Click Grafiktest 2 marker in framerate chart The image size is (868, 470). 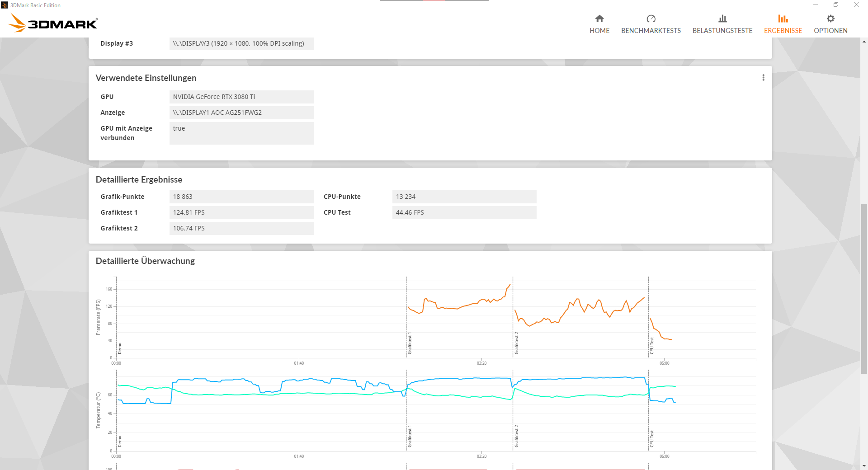pyautogui.click(x=516, y=343)
